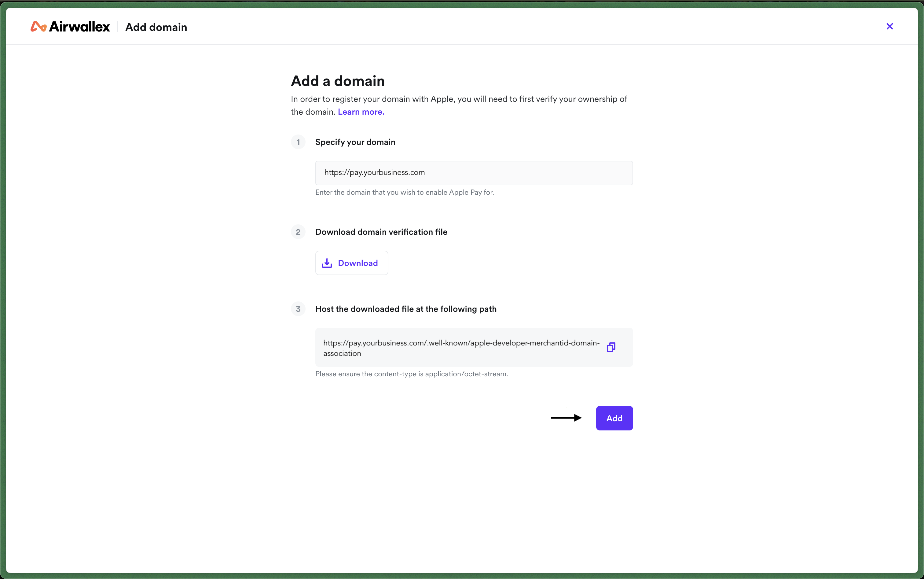Click the download arrow icon
Image resolution: width=924 pixels, height=579 pixels.
click(x=327, y=263)
